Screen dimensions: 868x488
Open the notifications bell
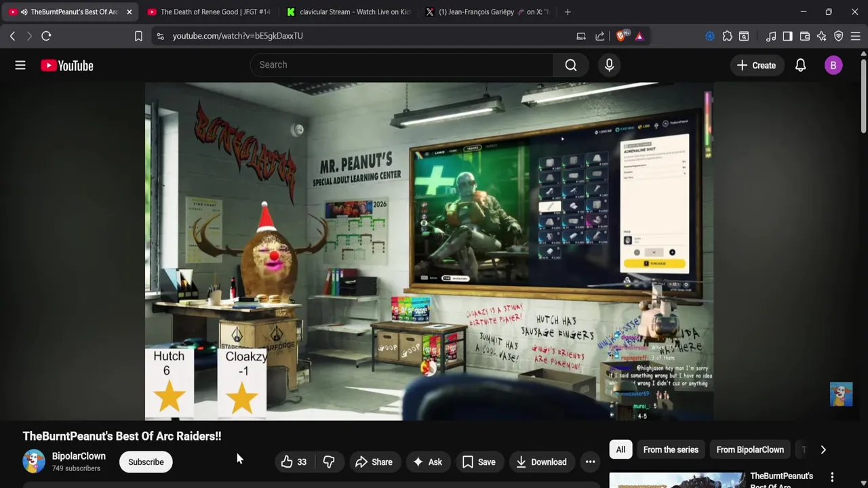[800, 65]
